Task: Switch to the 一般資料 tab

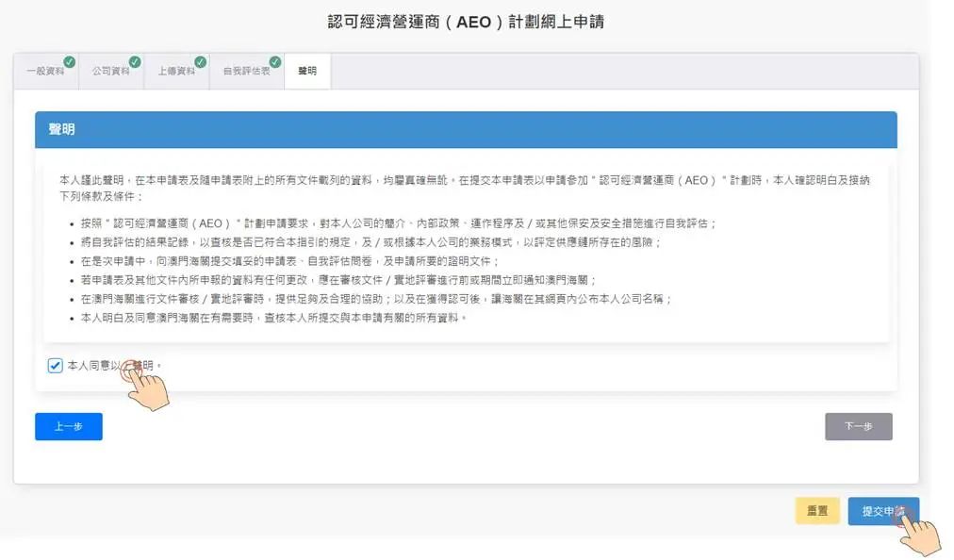Action: pyautogui.click(x=46, y=70)
